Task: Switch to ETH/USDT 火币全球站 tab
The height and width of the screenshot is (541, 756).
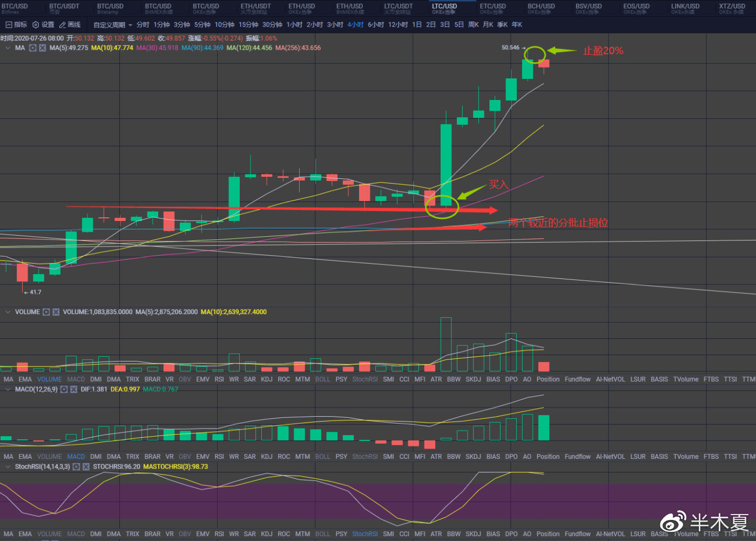Action: [255, 9]
